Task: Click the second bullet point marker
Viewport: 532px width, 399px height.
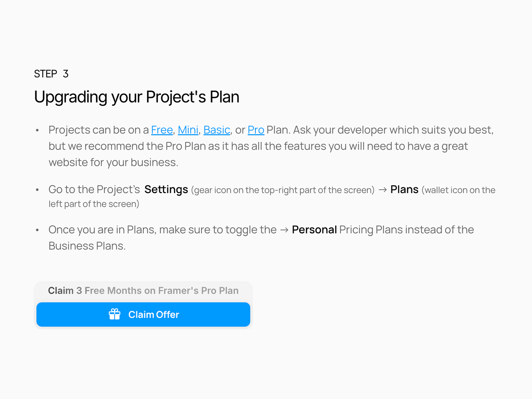Action: point(37,190)
